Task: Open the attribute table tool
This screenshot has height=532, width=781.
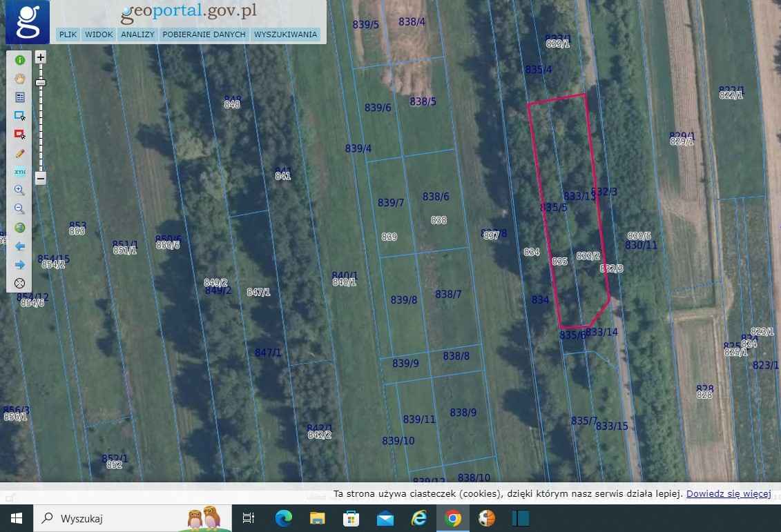Action: [x=20, y=97]
